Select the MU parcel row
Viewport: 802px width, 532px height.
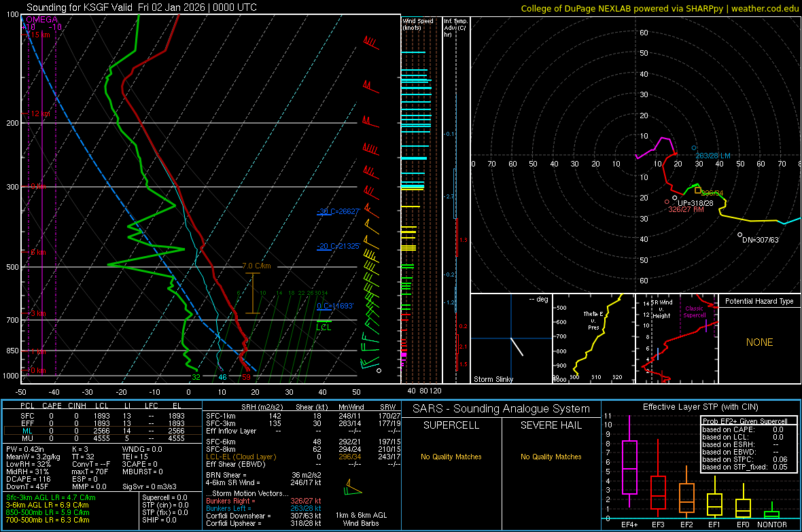tap(103, 438)
